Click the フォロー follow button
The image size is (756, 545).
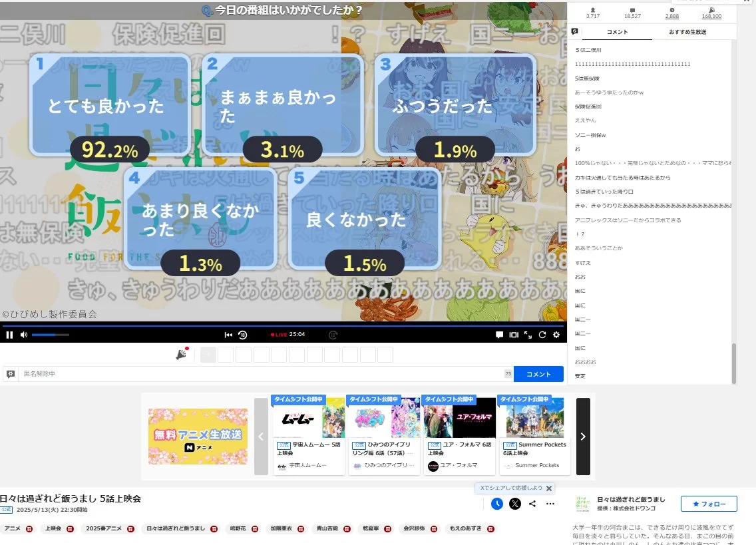(x=709, y=504)
